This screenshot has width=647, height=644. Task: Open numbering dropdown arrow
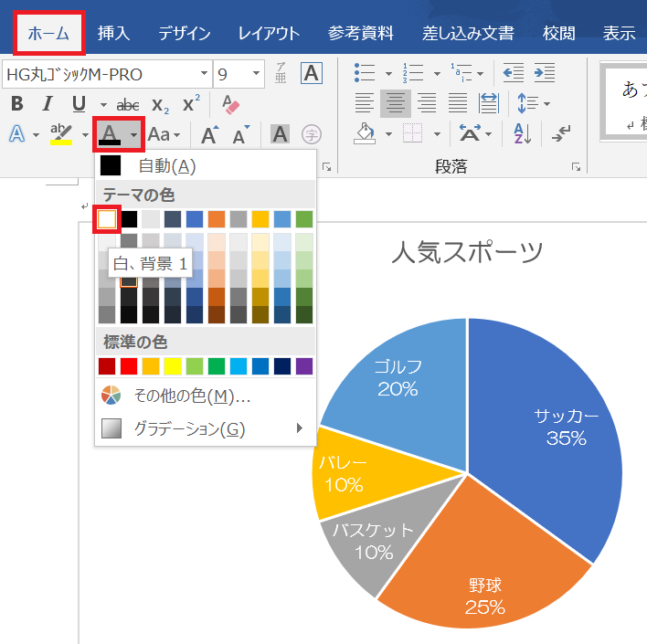pyautogui.click(x=437, y=74)
